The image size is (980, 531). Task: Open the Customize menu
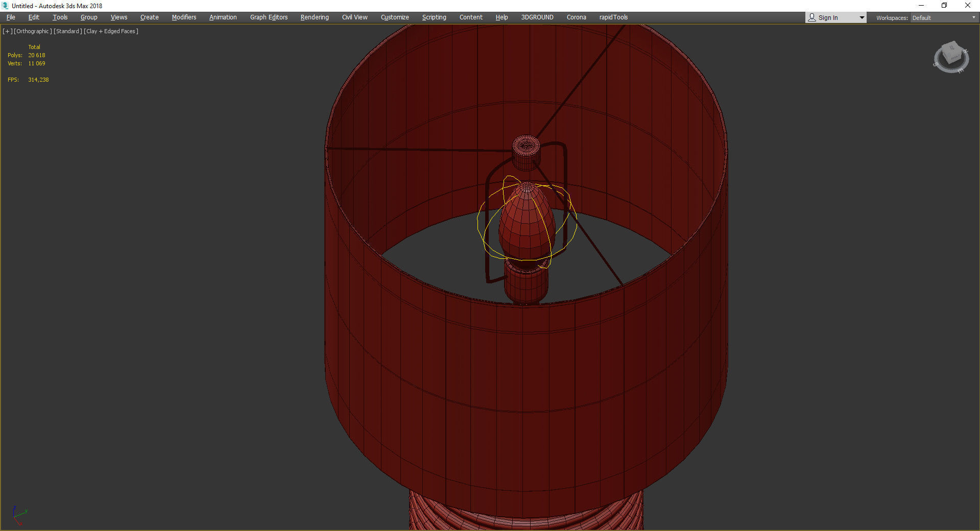[x=395, y=17]
